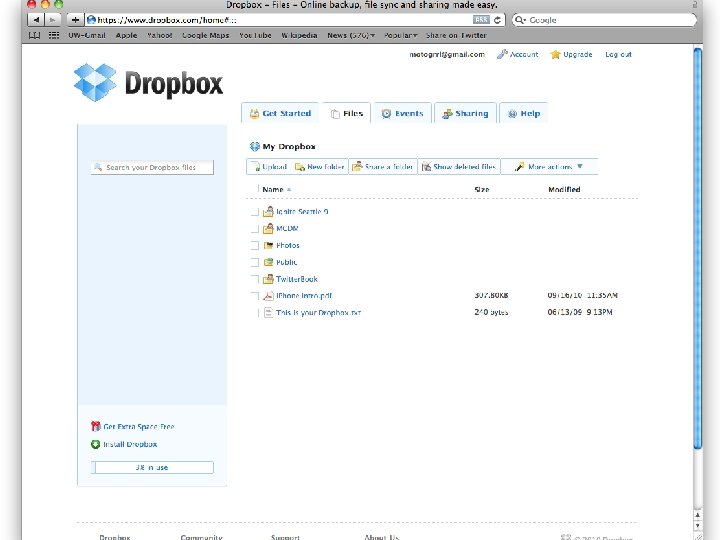Click the My Dropbox box icon

254,146
